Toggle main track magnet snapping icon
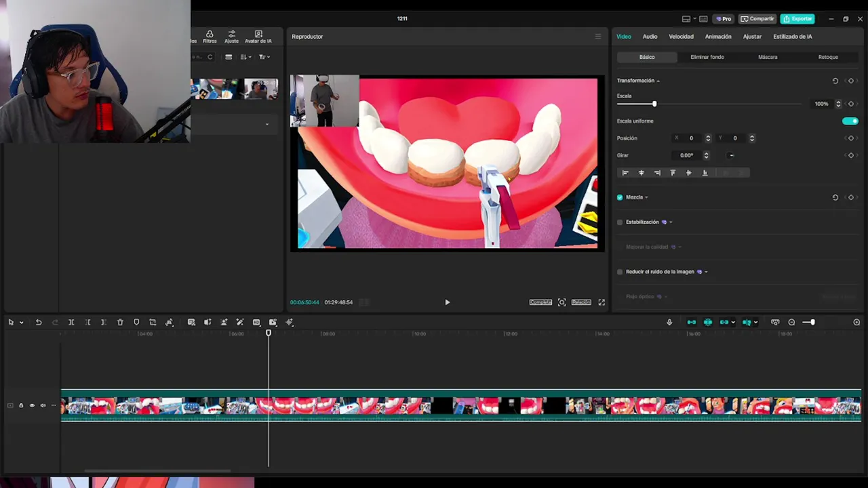Viewport: 868px width, 488px height. 692,323
